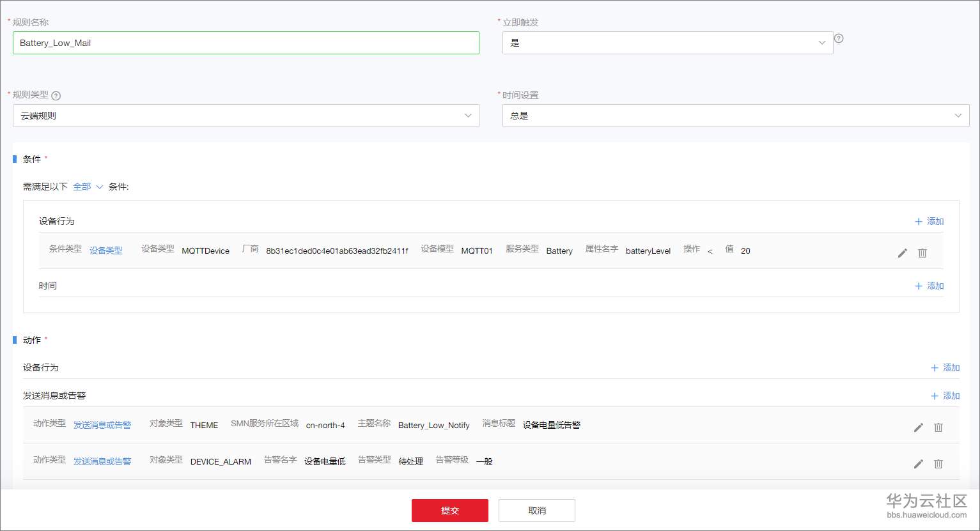Click the 动作 section heading
Screen dimensions: 980x531
[32, 340]
